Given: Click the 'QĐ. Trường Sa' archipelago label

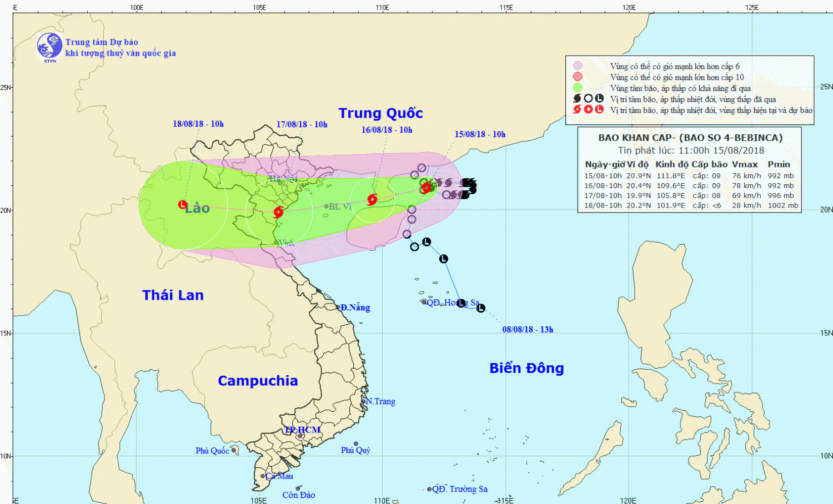Looking at the screenshot, I should (460, 489).
